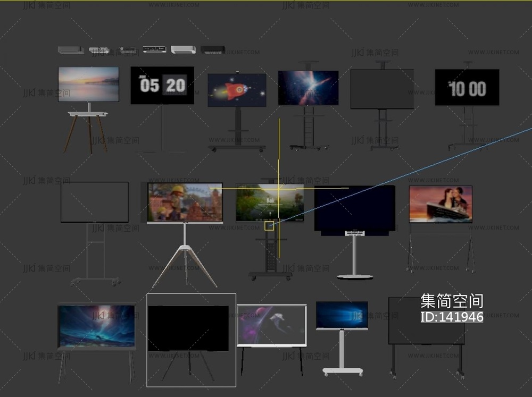Viewport: 532px width, 397px height.
Task: Select the TV with Windows desktop wallpaper
Action: [342, 315]
